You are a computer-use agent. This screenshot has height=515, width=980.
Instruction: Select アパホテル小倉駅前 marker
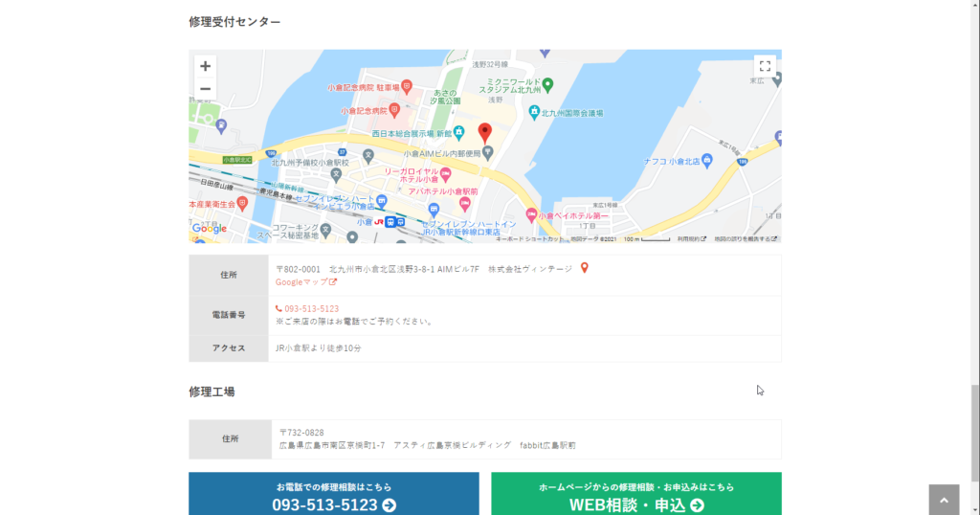464,203
